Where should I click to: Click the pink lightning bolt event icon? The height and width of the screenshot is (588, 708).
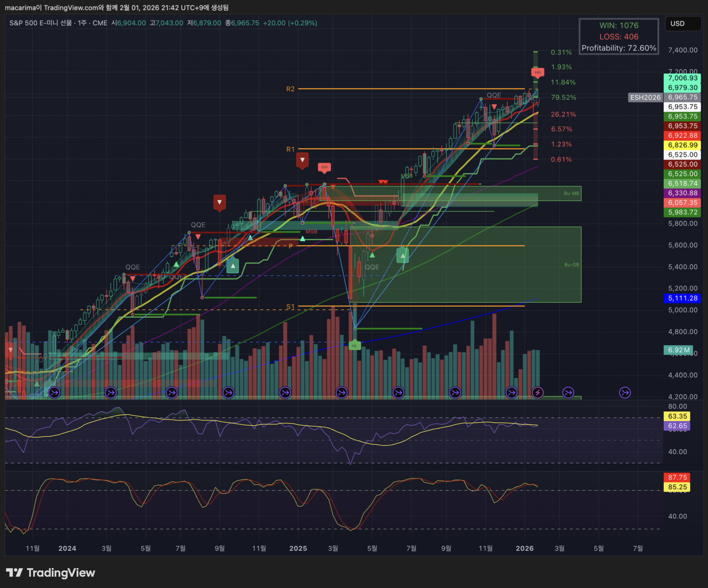pos(538,392)
